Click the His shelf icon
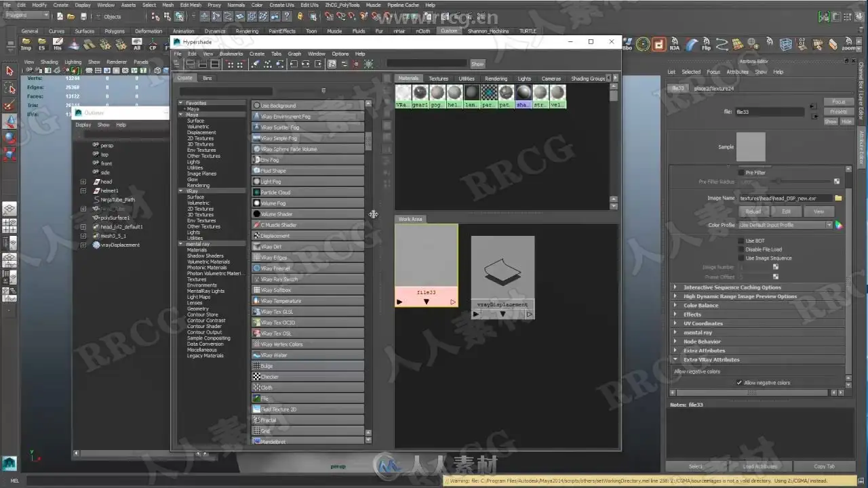 [58, 45]
